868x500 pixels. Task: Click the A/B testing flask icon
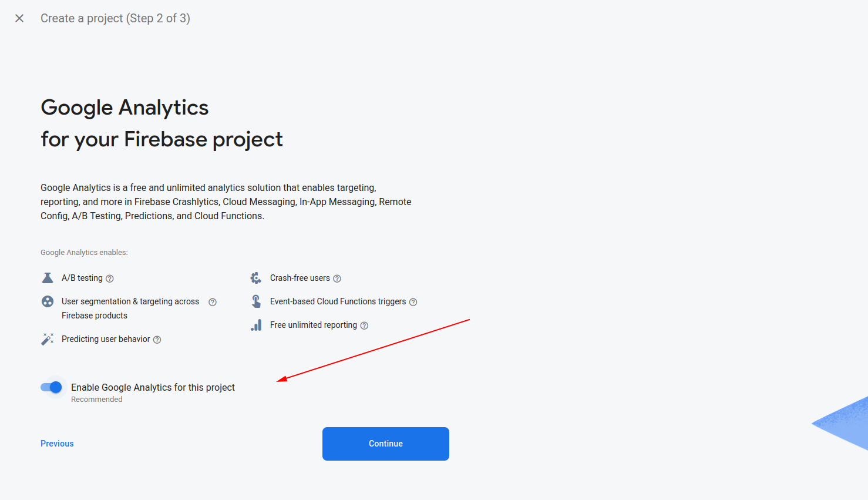point(48,277)
